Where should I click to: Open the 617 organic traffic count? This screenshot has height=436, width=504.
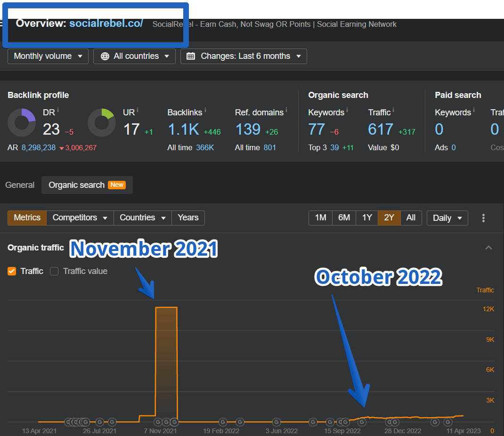[381, 129]
